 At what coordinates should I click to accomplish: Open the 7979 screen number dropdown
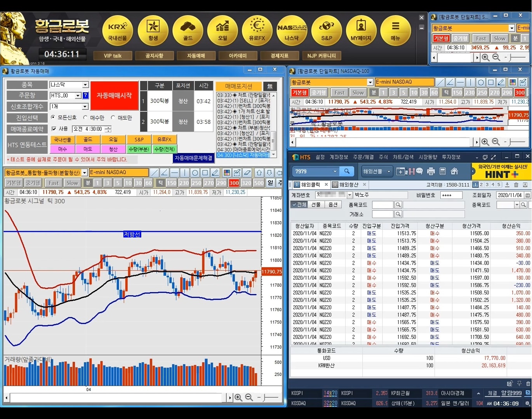point(335,171)
